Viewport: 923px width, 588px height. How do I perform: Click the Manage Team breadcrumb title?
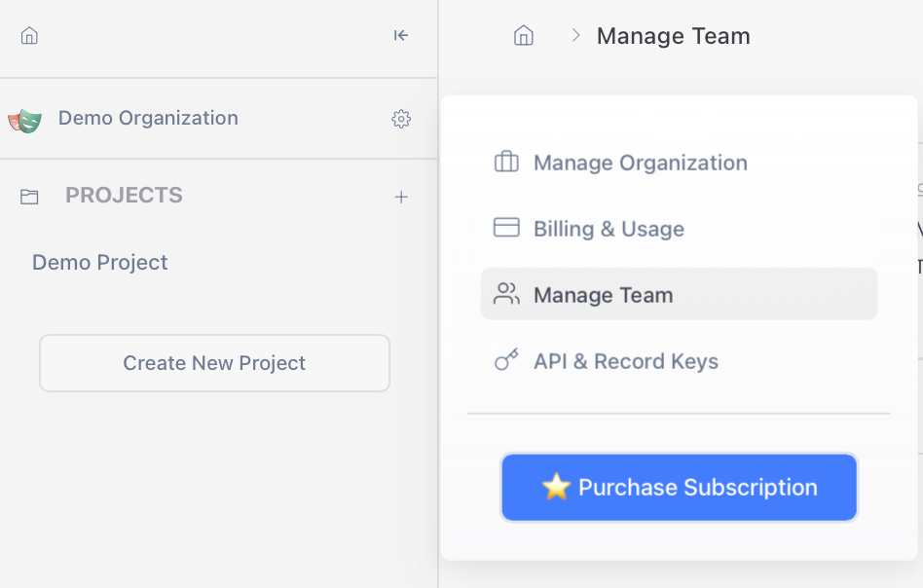point(673,36)
